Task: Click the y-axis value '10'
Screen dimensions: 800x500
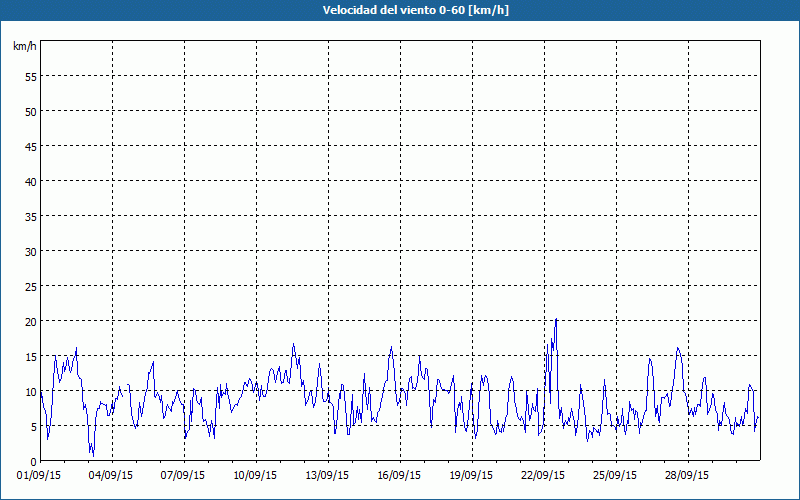Action: [31, 392]
